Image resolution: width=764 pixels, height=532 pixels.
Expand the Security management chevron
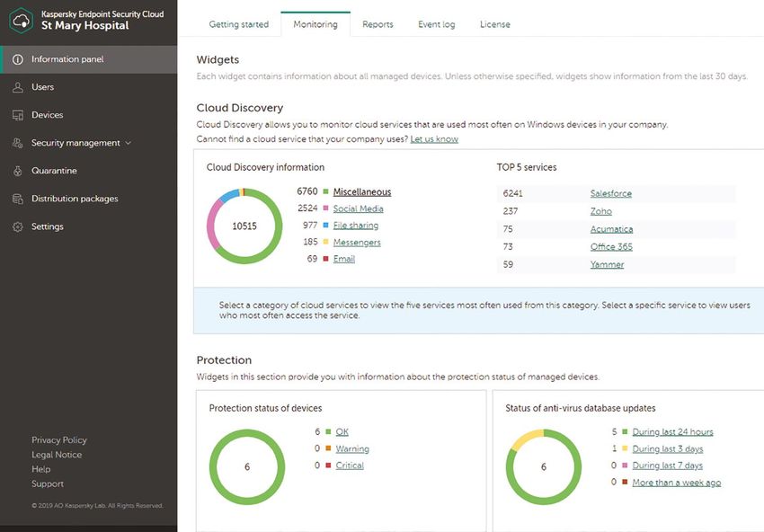pos(129,143)
